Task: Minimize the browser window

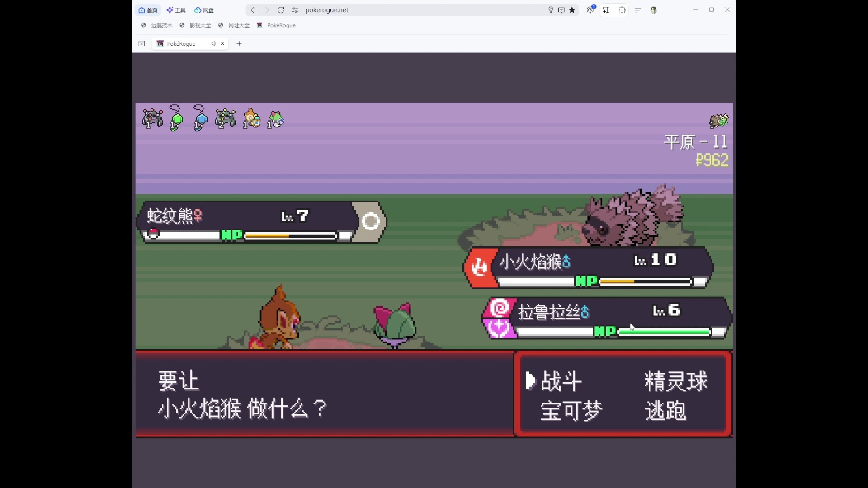Action: coord(696,10)
